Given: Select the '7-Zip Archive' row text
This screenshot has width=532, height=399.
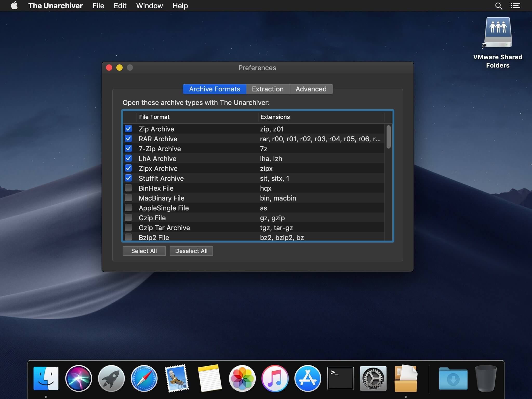Looking at the screenshot, I should tap(160, 149).
